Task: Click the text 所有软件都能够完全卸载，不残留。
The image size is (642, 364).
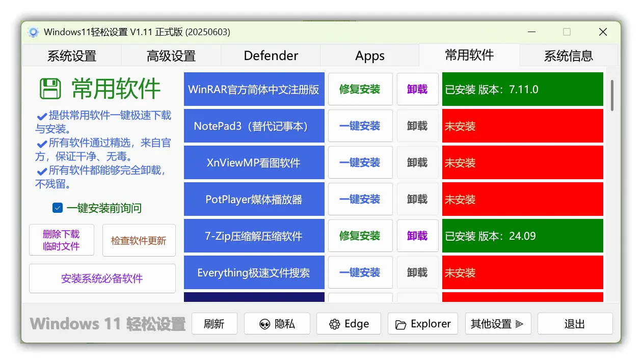Action: 101,177
